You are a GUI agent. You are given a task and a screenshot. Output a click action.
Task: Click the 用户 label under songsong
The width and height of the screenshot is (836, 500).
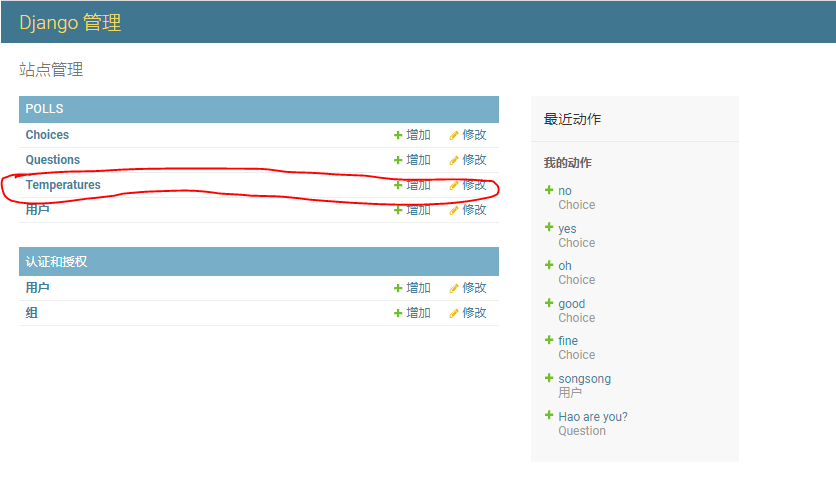click(x=570, y=392)
